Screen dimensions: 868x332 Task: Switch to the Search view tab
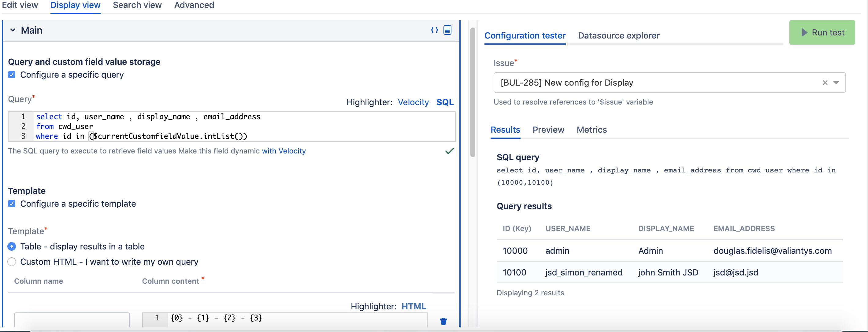(137, 5)
